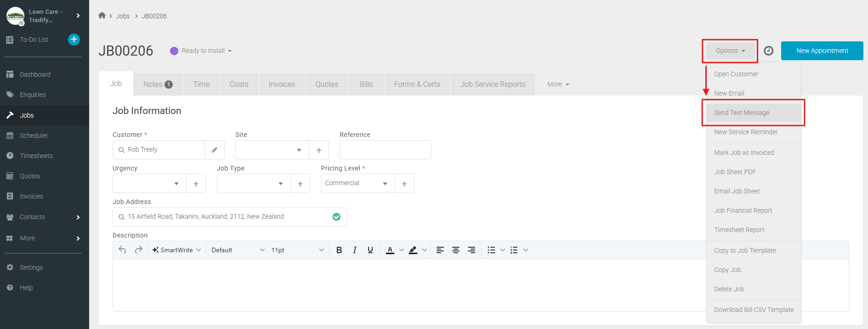Center align text in Description editor
The height and width of the screenshot is (329, 868).
tap(456, 250)
